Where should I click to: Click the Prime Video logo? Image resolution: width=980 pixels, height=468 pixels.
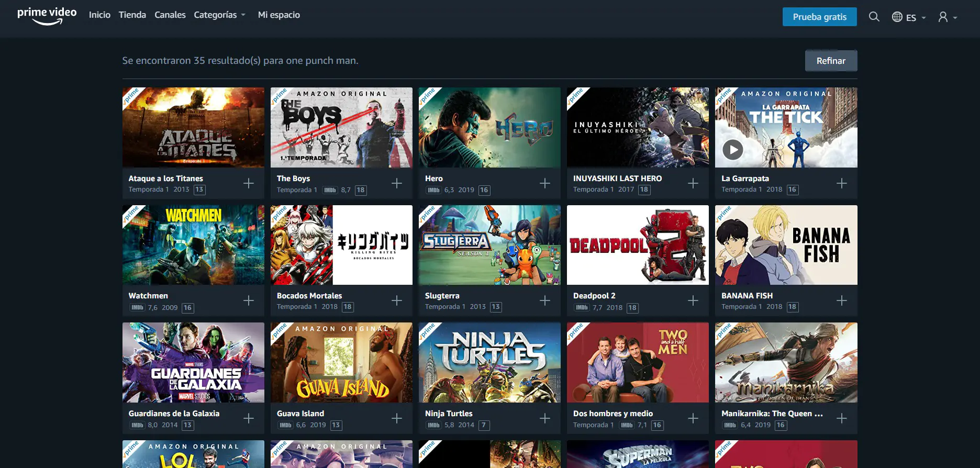(47, 16)
